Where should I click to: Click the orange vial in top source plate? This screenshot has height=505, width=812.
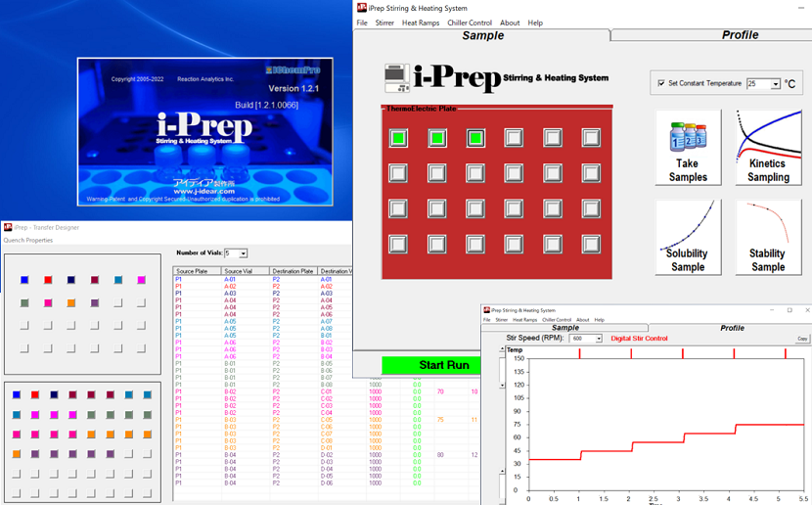71,303
